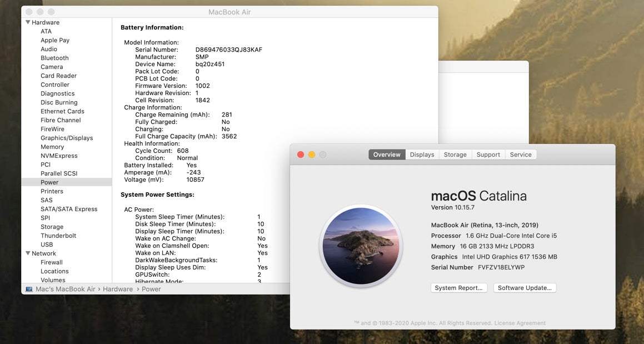Collapse the Hardware section triangle

pos(28,22)
